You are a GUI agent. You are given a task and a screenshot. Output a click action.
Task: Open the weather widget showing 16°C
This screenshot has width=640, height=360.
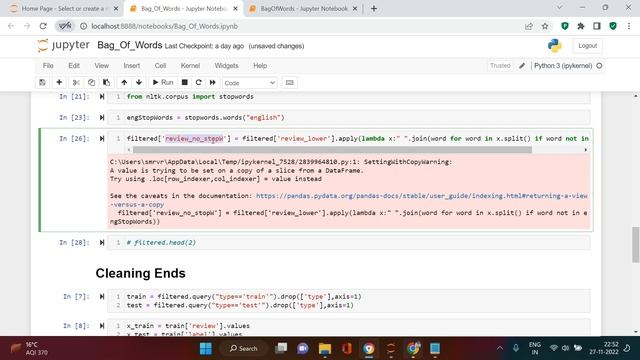pos(29,348)
